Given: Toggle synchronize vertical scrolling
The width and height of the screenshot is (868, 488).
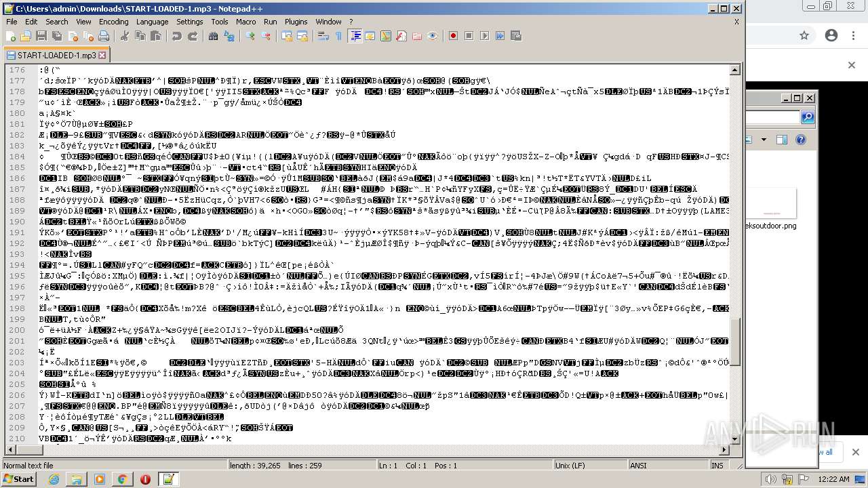Looking at the screenshot, I should (x=287, y=36).
